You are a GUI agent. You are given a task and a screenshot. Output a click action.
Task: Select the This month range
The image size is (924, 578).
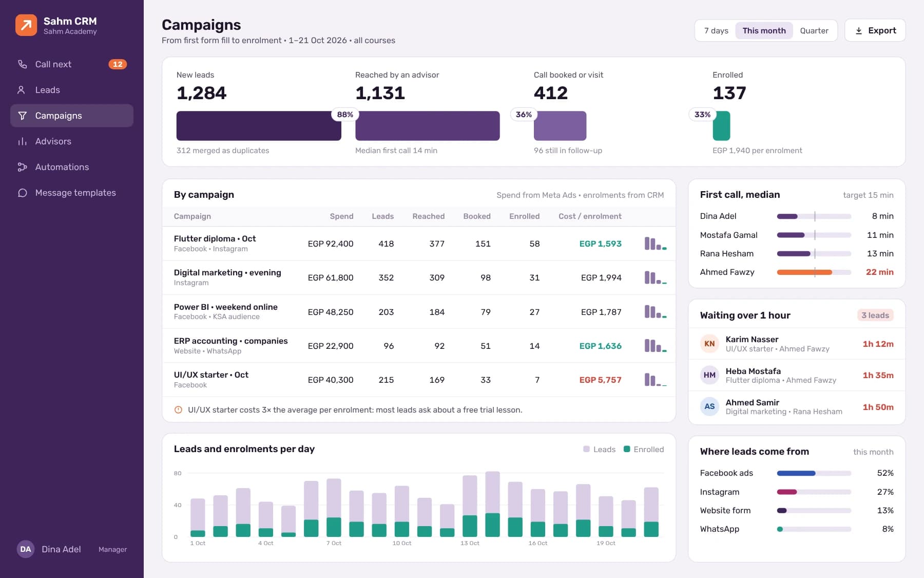click(764, 31)
